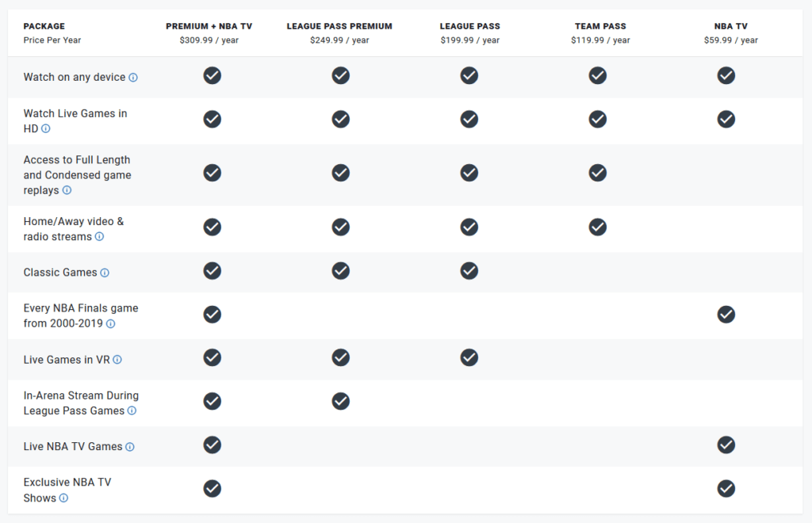
Task: Click the Package Price Per Year label
Action: [x=52, y=33]
